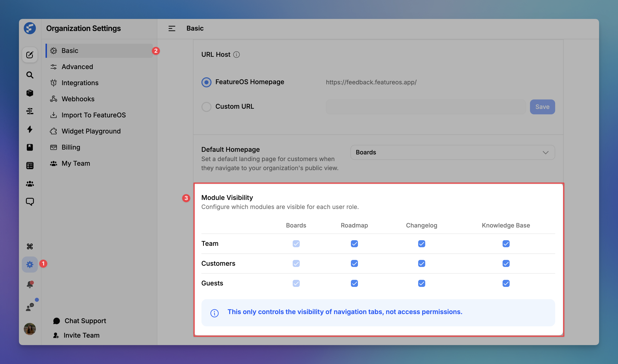Click the "Basic" page title in header
Viewport: 618px width, 364px height.
[195, 28]
